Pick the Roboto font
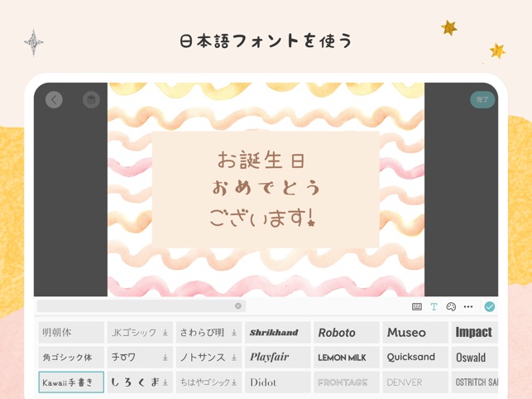Image resolution: width=532 pixels, height=399 pixels. pyautogui.click(x=347, y=333)
